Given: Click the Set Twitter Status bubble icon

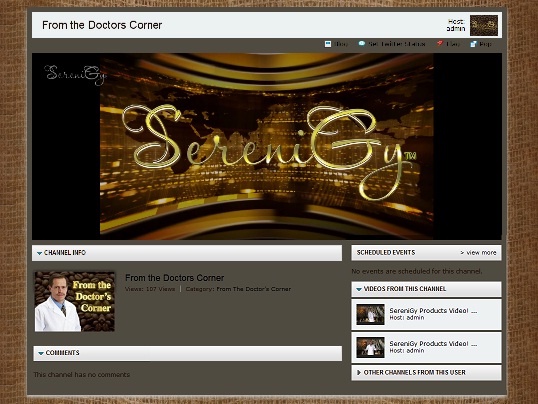Looking at the screenshot, I should [x=362, y=44].
